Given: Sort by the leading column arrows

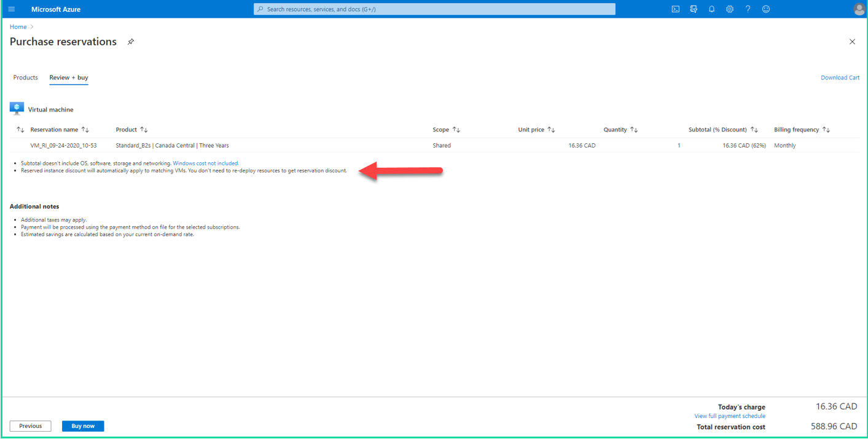Looking at the screenshot, I should 20,130.
